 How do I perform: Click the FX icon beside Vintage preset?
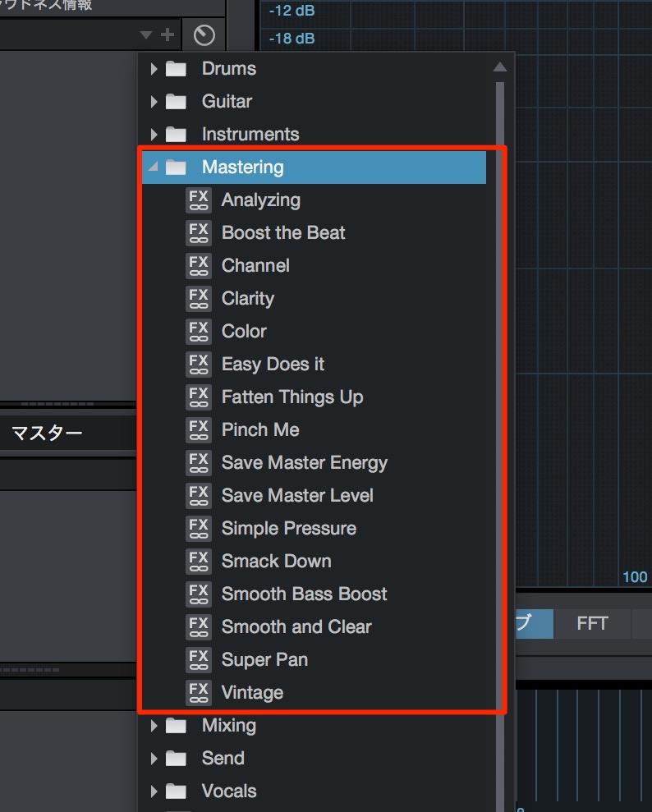199,692
